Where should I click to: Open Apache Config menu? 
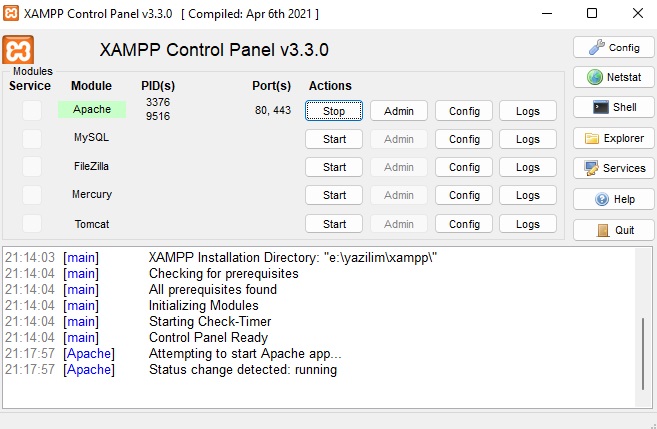tap(464, 111)
